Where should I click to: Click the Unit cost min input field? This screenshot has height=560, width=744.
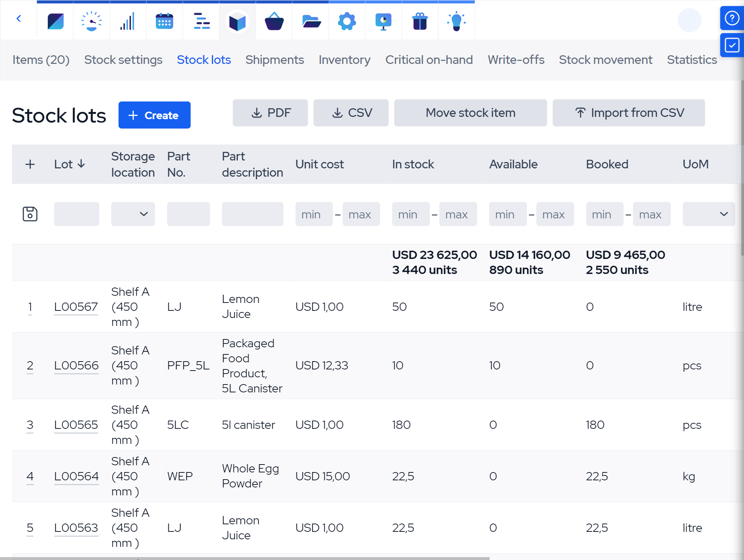(x=313, y=214)
